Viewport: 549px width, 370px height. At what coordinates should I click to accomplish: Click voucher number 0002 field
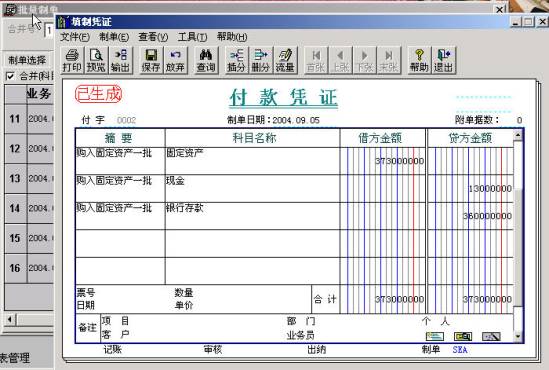(x=126, y=120)
